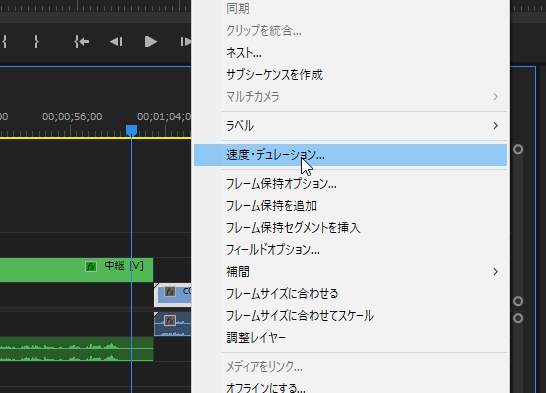This screenshot has width=546, height=393.
Task: Select クリップを統合... menu entry
Action: pyautogui.click(x=350, y=31)
